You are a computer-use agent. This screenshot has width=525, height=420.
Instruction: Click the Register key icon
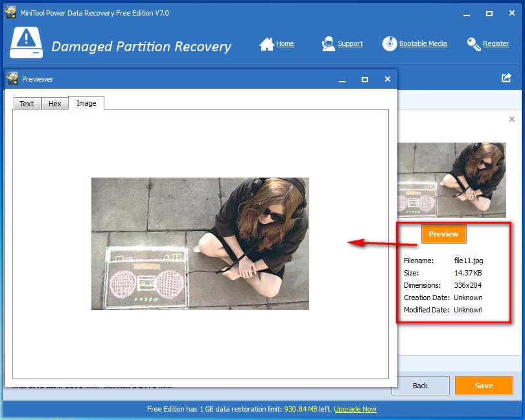[x=474, y=44]
